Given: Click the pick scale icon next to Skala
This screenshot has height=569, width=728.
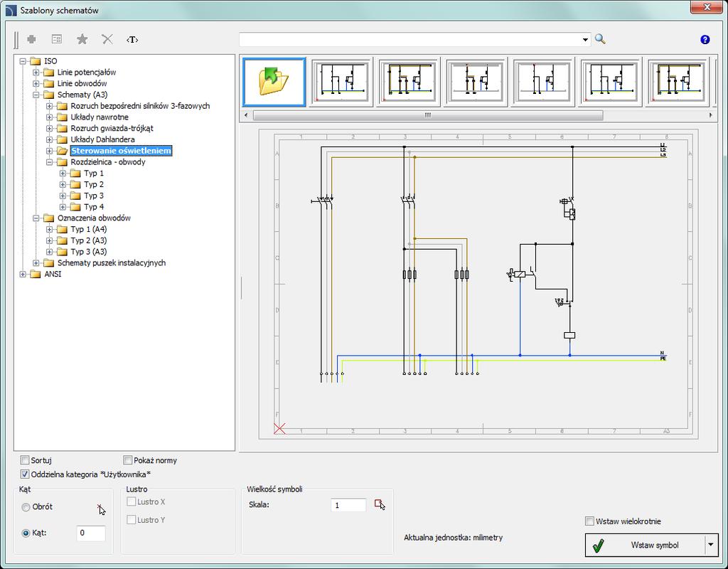Looking at the screenshot, I should [380, 505].
